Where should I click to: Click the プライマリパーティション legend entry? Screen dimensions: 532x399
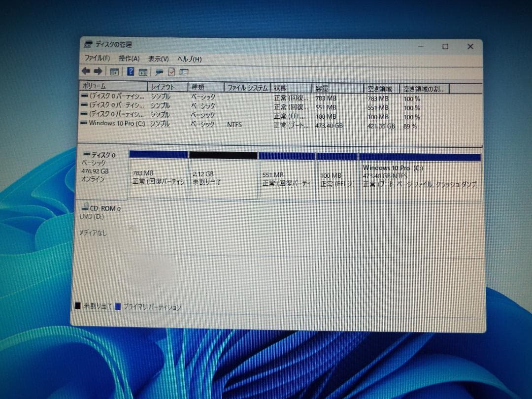click(x=150, y=307)
